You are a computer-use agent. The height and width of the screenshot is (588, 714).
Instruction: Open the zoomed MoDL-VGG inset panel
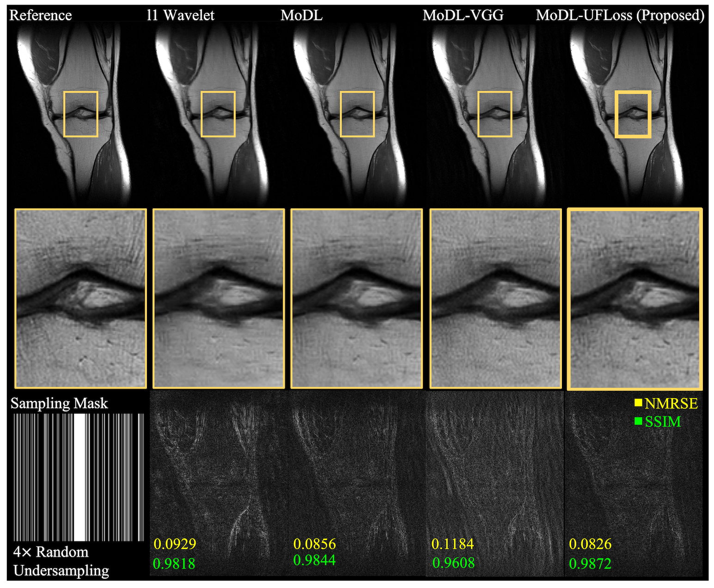coord(495,298)
